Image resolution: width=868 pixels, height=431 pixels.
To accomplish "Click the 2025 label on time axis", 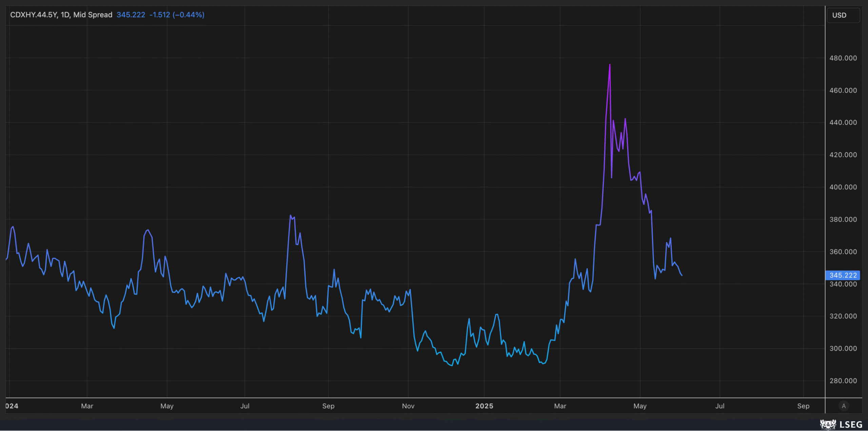I will tap(484, 406).
